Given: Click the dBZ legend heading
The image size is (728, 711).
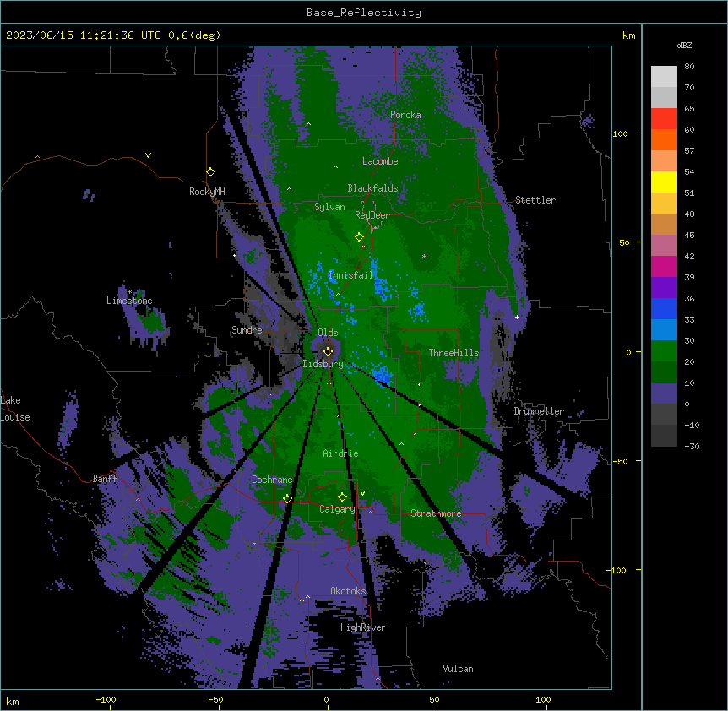Looking at the screenshot, I should 684,46.
